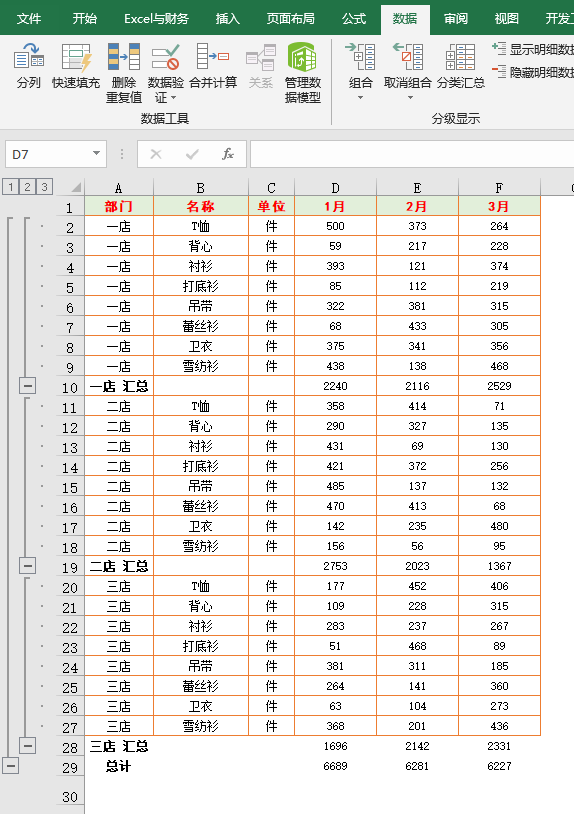Click 卫衣 in row 17
This screenshot has height=814, width=574.
[201, 526]
